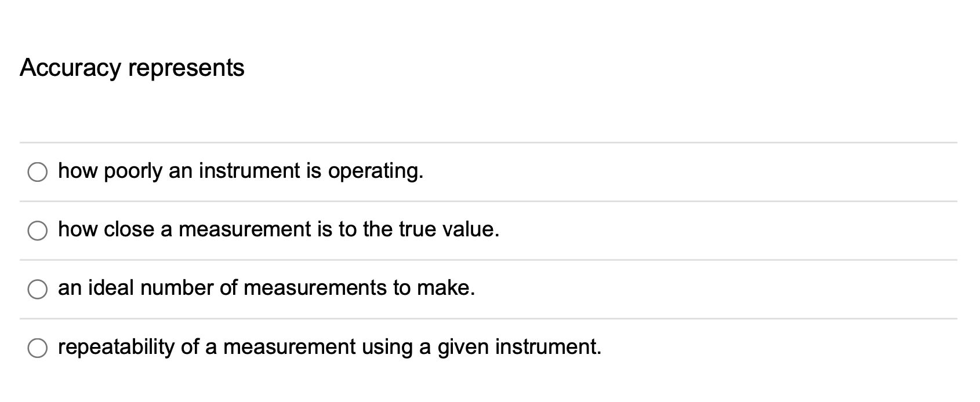Pick the option "an ideal number of measurements to make"
Image resolution: width=980 pixels, height=402 pixels.
coord(38,288)
